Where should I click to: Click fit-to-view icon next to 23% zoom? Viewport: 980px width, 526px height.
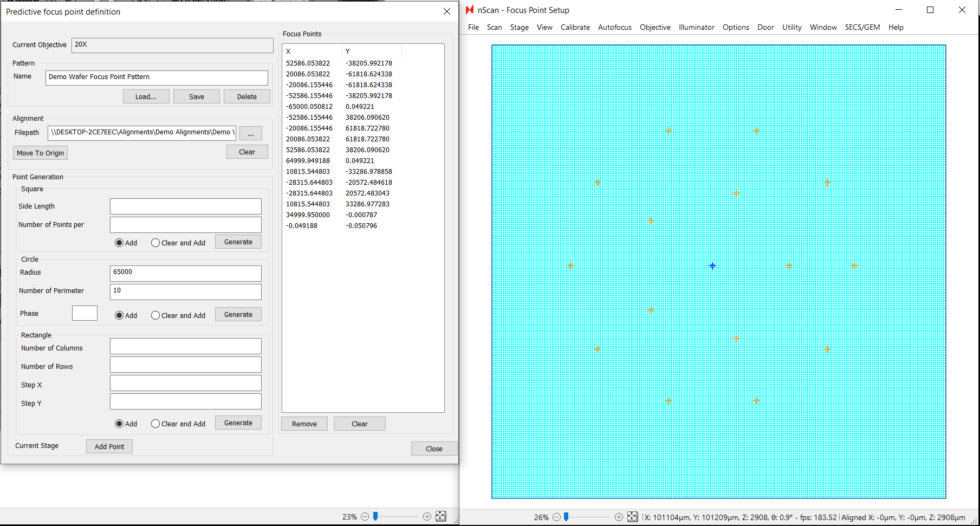pyautogui.click(x=441, y=516)
